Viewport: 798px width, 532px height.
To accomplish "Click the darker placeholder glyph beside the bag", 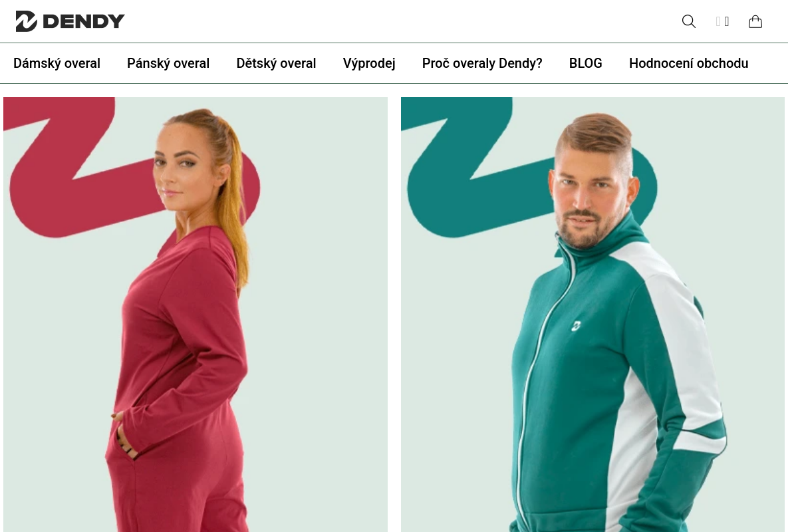I will (x=727, y=21).
